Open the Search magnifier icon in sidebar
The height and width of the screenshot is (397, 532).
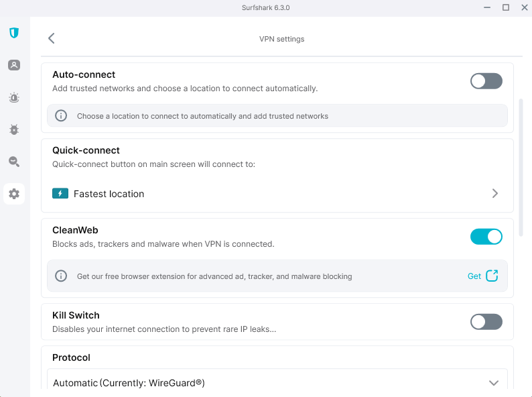(14, 162)
